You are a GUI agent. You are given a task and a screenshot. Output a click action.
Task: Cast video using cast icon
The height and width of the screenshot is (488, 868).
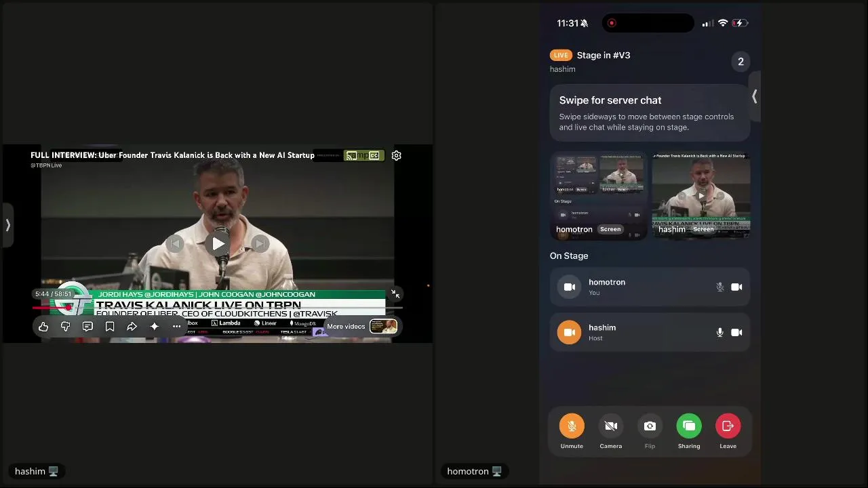pyautogui.click(x=351, y=156)
